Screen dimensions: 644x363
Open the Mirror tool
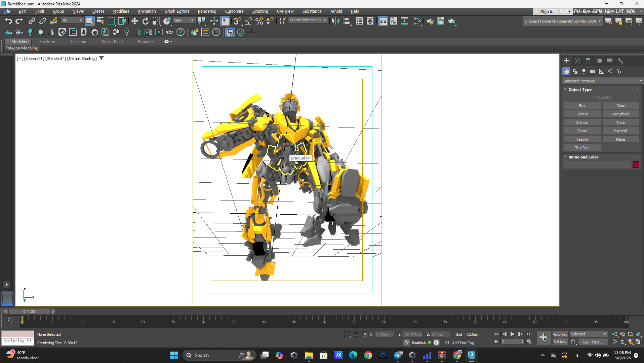pos(335,21)
